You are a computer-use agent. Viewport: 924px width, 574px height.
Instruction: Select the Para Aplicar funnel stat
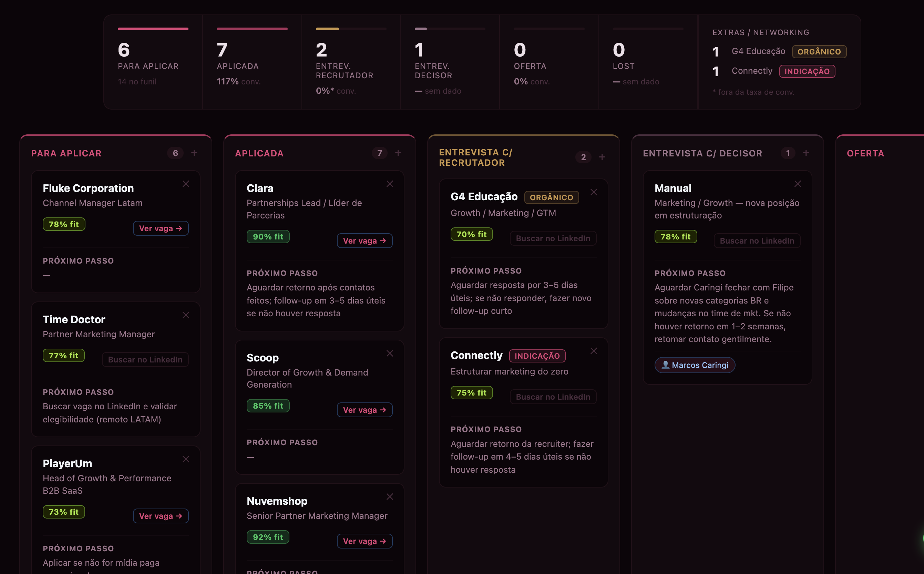(153, 62)
